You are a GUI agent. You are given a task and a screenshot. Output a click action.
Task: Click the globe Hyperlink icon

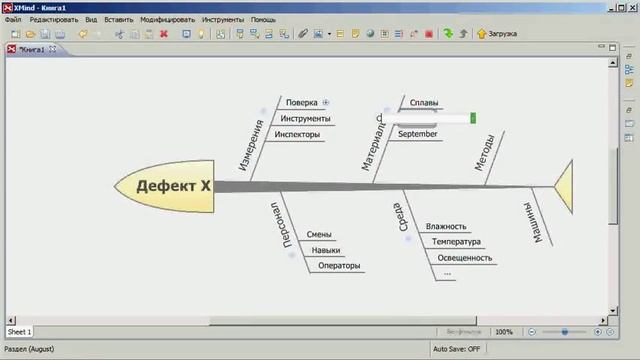(370, 34)
